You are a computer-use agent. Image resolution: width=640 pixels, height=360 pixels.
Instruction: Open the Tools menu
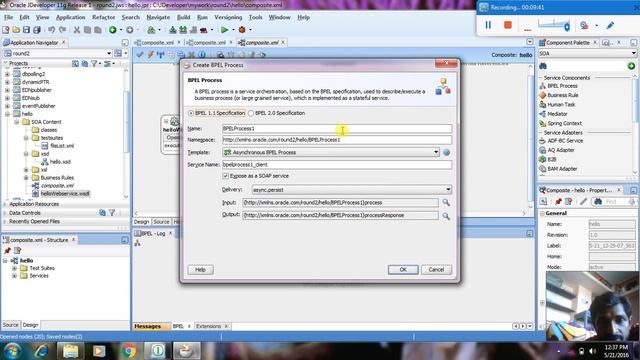256,18
